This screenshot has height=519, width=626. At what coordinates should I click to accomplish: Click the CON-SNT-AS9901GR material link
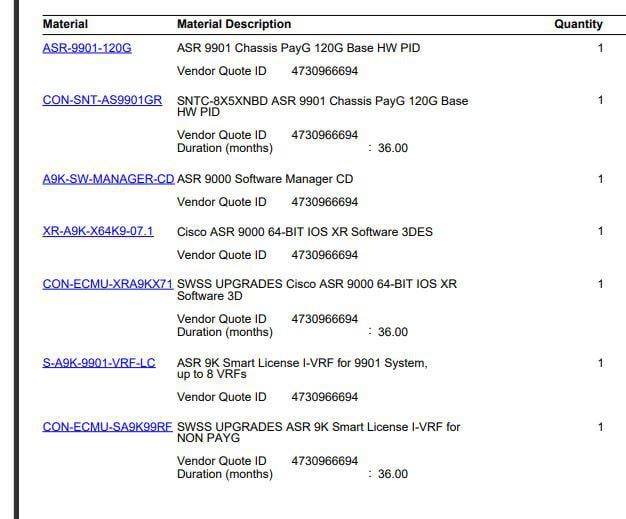102,101
